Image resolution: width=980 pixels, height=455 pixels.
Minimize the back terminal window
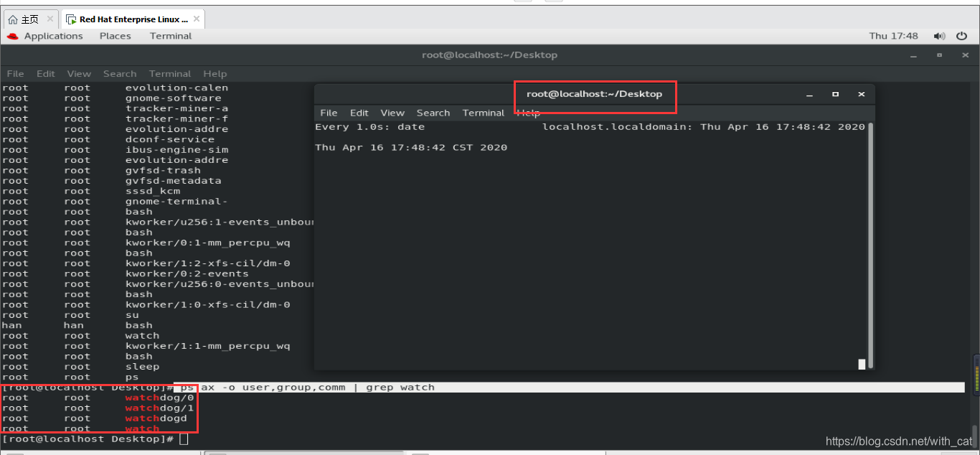click(x=913, y=55)
